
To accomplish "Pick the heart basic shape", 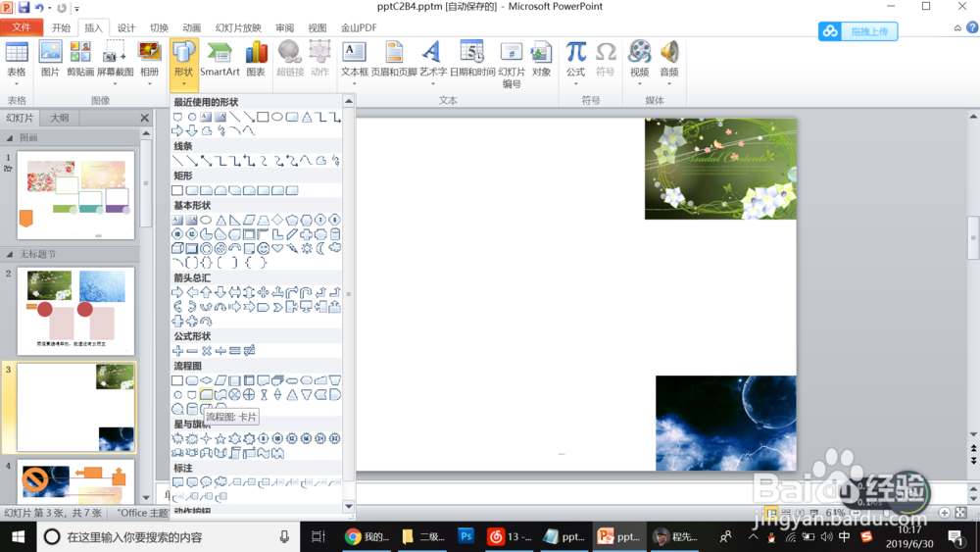I will click(x=277, y=248).
